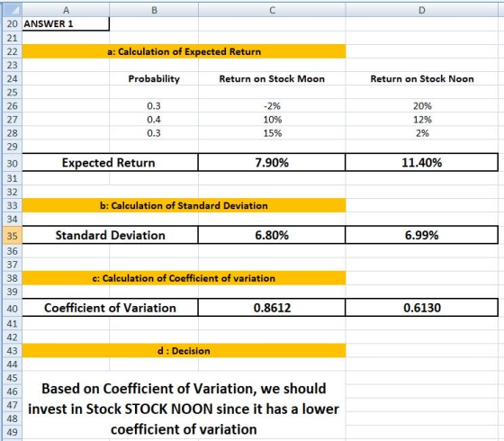
Task: Click the 'd : Decision' heading
Action: click(x=184, y=351)
